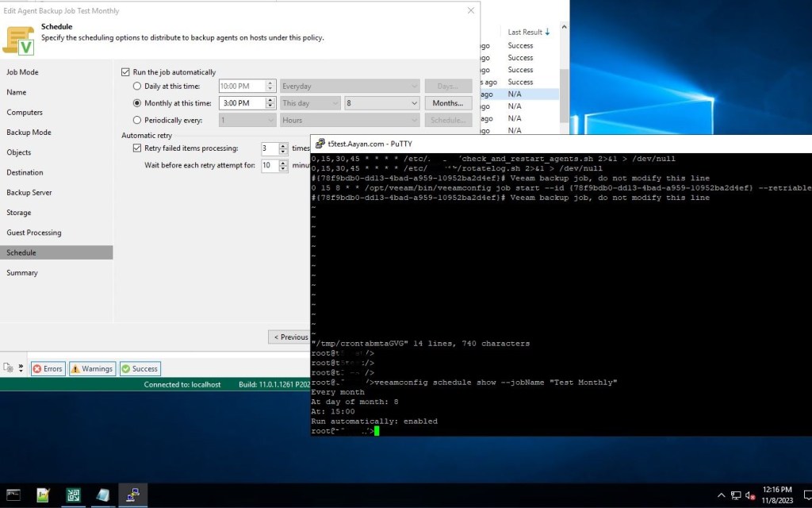Open the This day dropdown
Image resolution: width=812 pixels, height=508 pixels.
pos(310,103)
